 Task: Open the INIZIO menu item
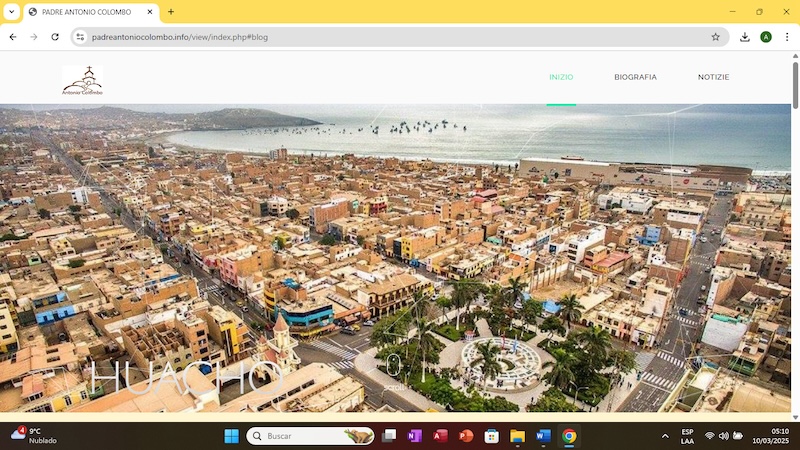click(561, 77)
